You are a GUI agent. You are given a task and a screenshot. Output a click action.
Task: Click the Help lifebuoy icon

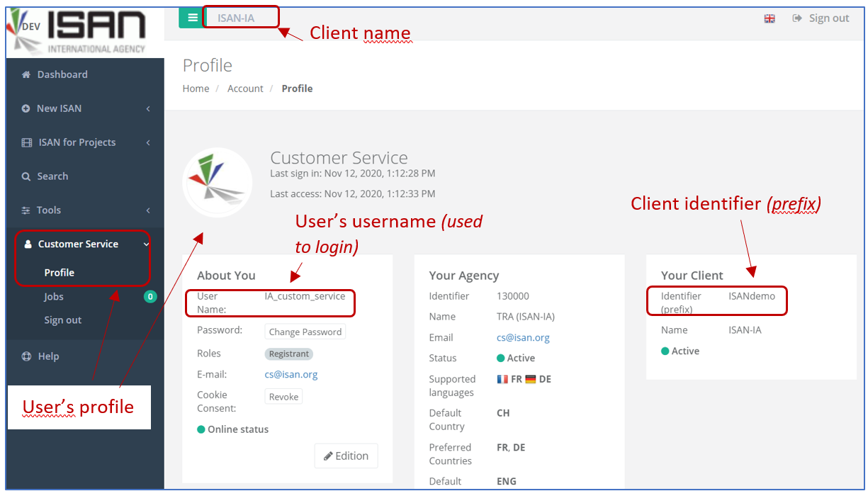coord(26,356)
